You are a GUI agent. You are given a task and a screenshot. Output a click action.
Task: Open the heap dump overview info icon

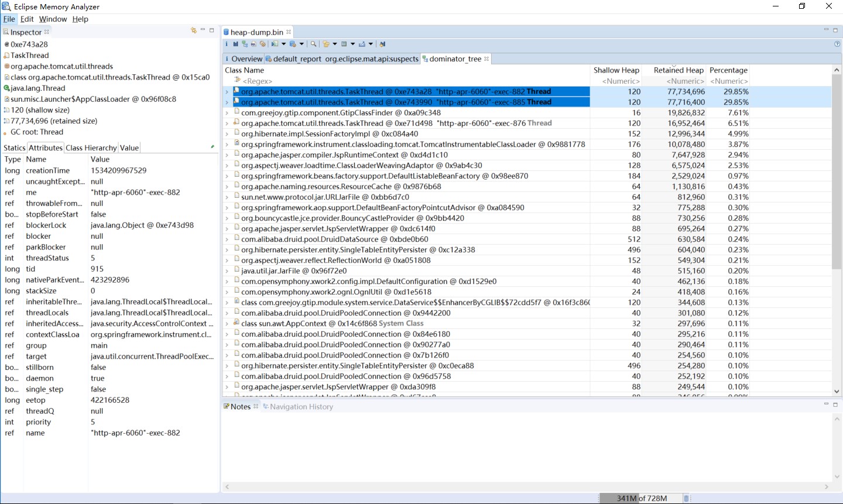click(x=227, y=44)
